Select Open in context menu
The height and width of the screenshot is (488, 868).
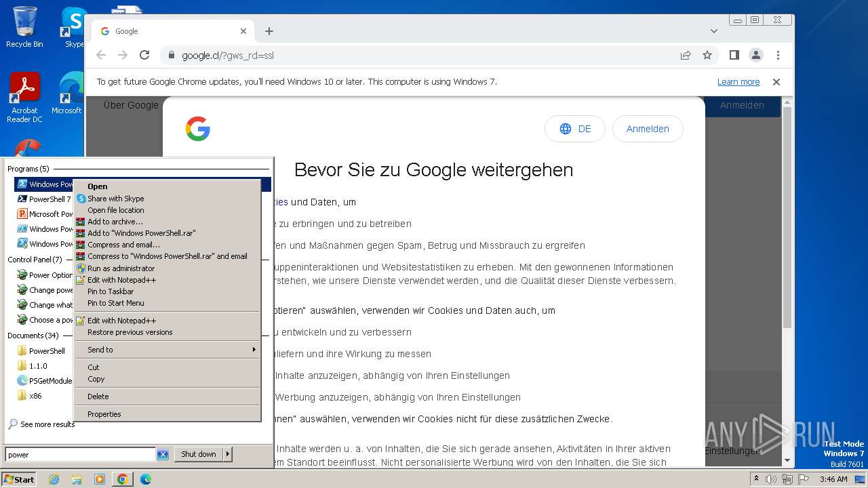click(x=167, y=186)
